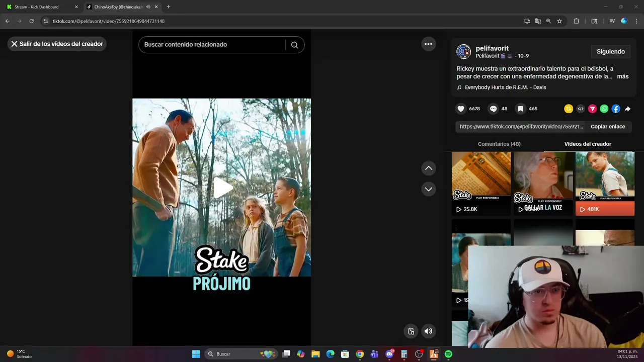Viewport: 644px width, 362px height.
Task: Go to the next video arrow
Action: [429, 189]
